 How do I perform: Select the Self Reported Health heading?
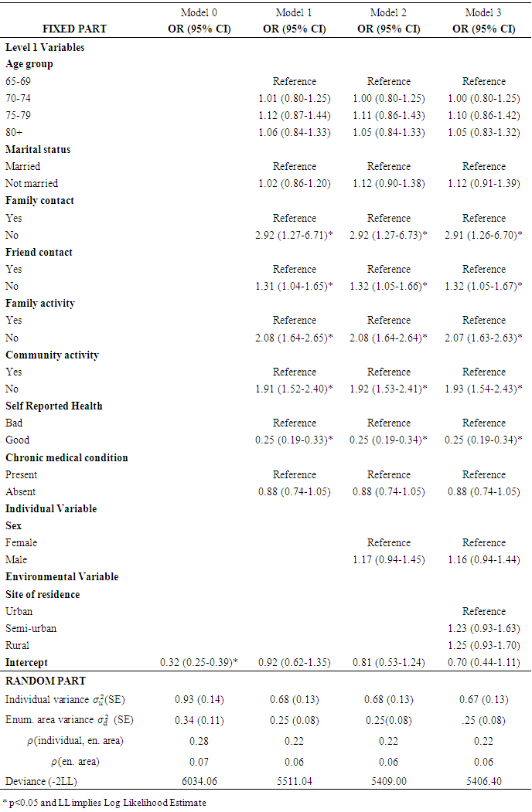click(54, 406)
